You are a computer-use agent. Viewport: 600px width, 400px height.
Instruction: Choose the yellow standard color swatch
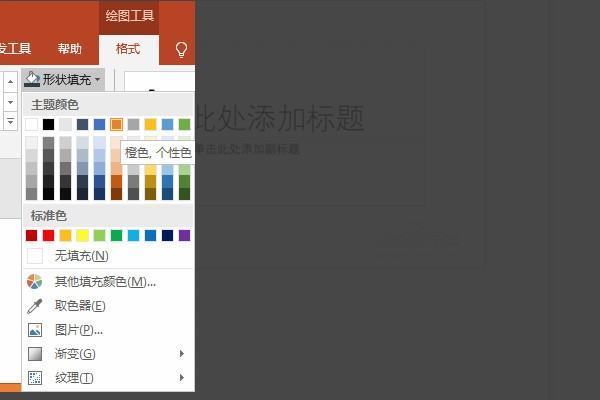pyautogui.click(x=82, y=236)
